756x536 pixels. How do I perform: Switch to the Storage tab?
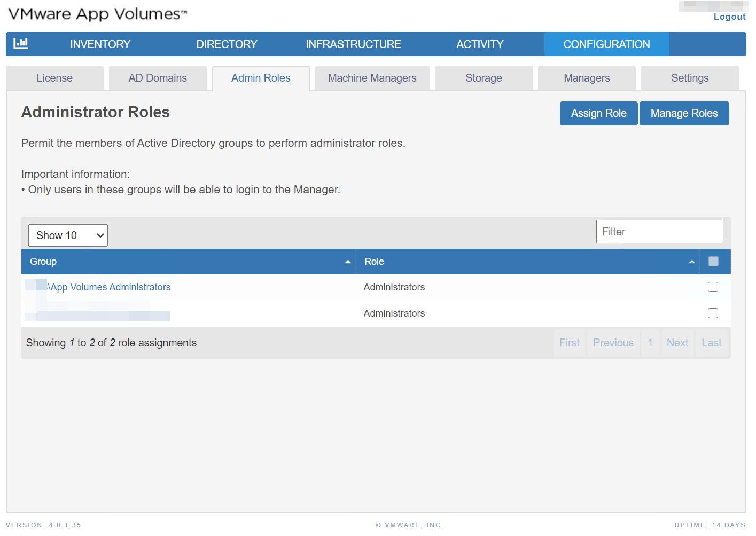484,78
